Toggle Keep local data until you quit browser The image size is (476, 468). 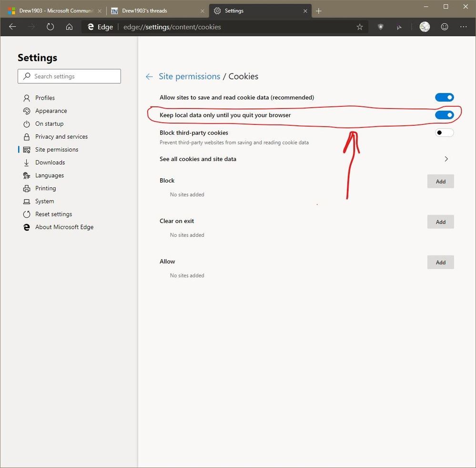point(444,115)
